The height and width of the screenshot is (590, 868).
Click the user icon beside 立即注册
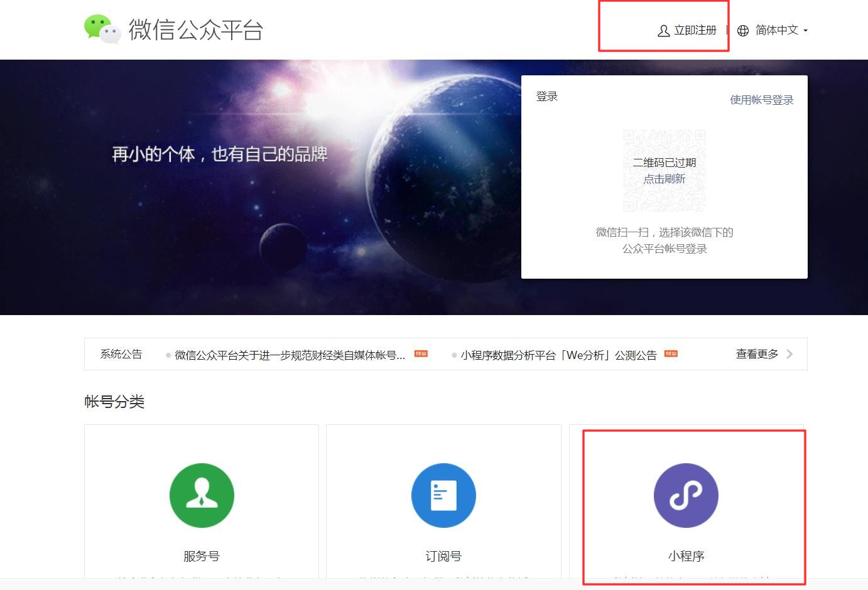tap(663, 31)
